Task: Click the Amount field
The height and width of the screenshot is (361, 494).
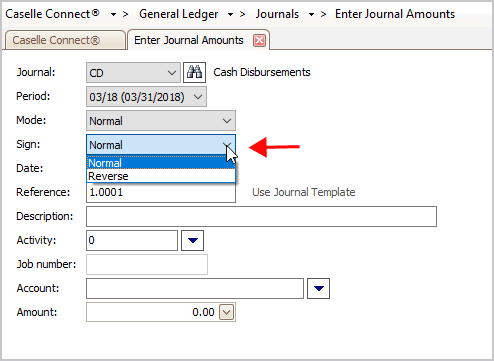Action: [x=152, y=312]
